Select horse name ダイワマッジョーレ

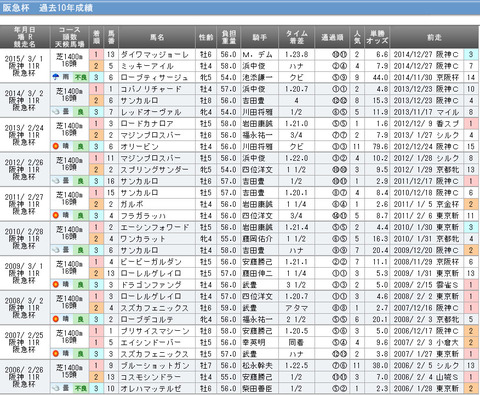pyautogui.click(x=154, y=55)
